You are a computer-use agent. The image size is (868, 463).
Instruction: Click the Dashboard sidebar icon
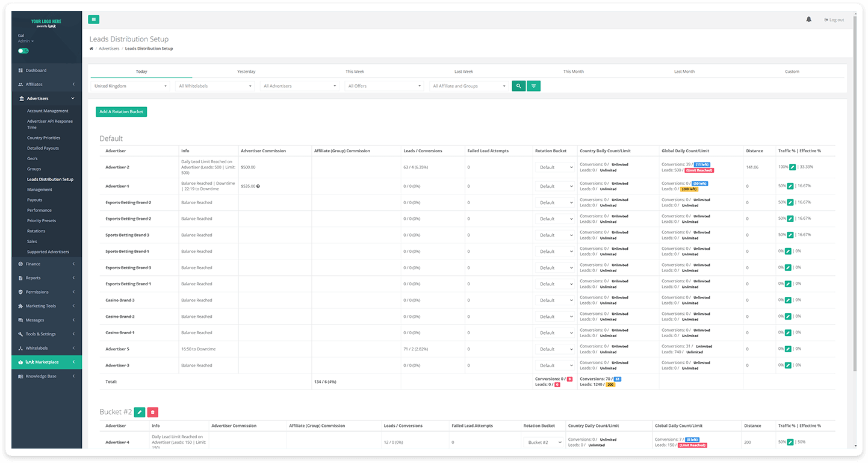point(20,70)
